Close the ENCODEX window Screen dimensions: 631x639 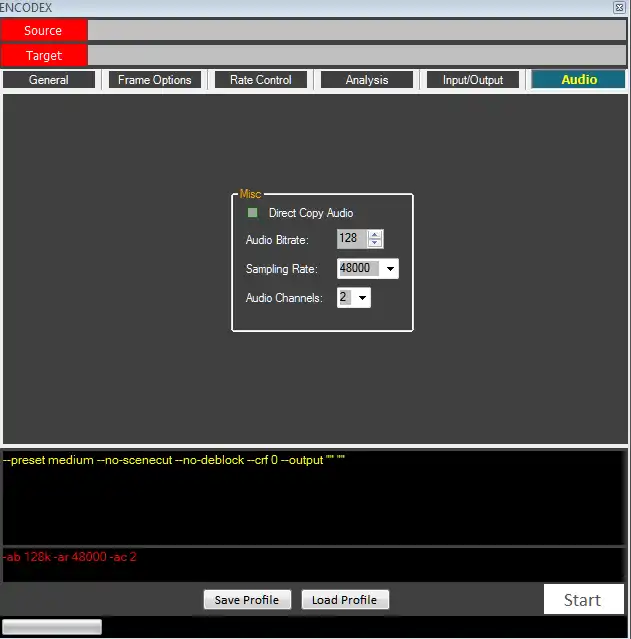coord(619,7)
